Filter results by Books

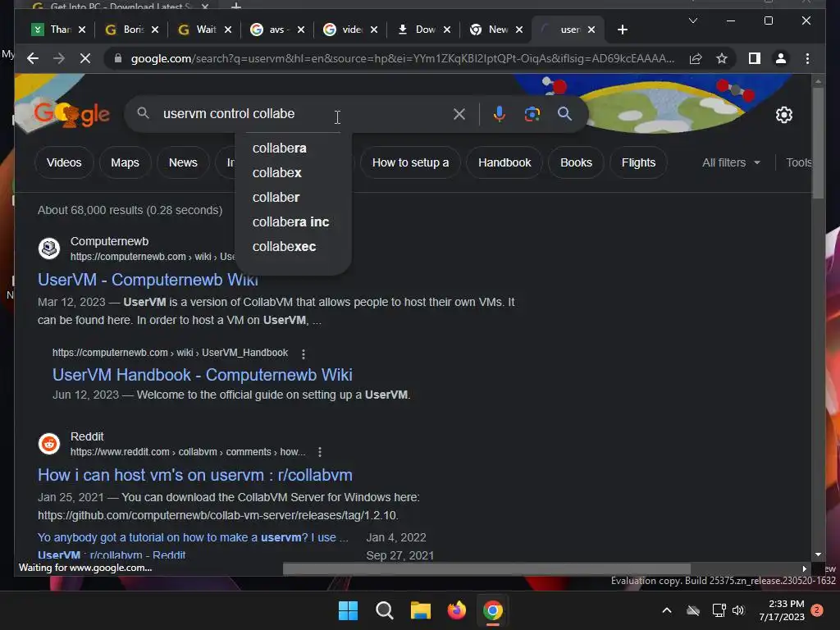pyautogui.click(x=576, y=162)
